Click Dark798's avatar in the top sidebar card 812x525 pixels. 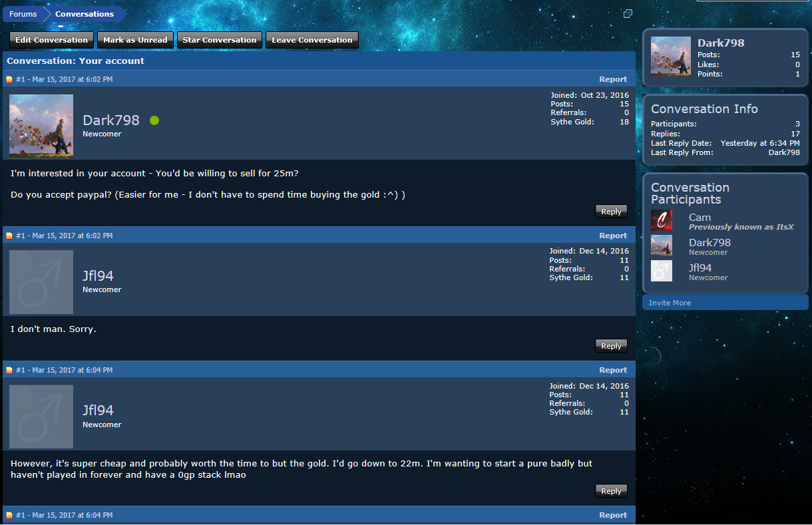[x=671, y=57]
